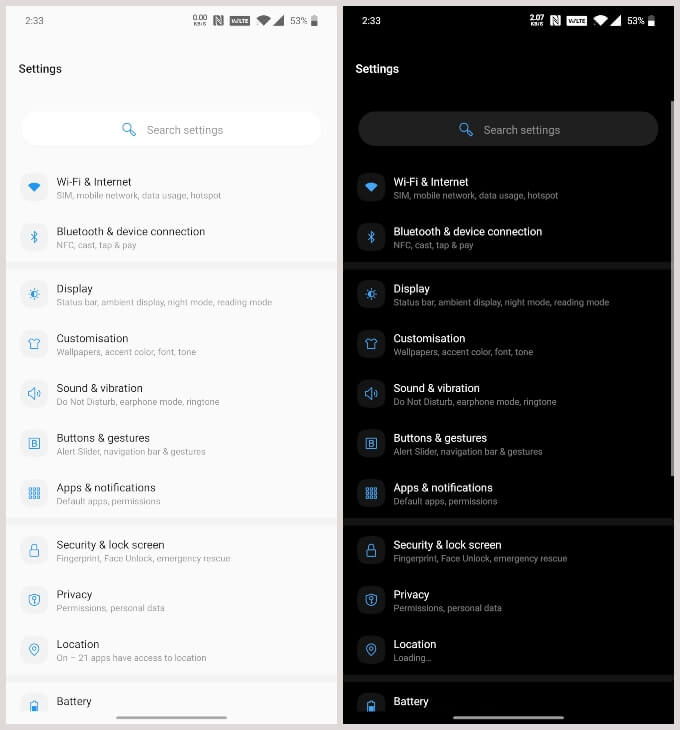
Task: Open Customisation in dark theme
Action: click(x=508, y=345)
